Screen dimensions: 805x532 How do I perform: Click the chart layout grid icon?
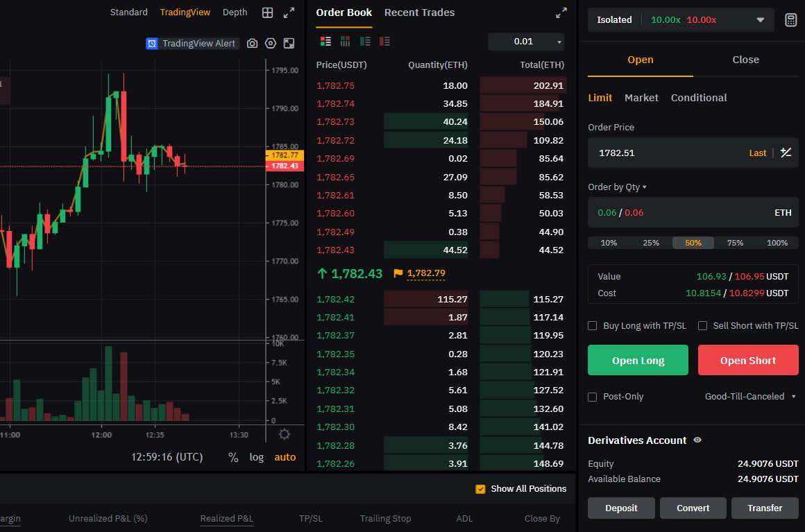tap(267, 12)
